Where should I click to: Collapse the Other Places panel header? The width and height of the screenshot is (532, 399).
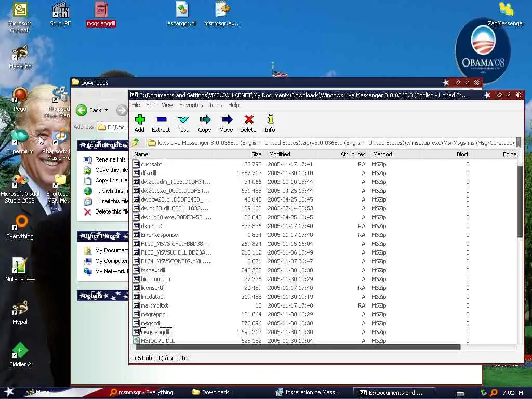[x=103, y=235]
